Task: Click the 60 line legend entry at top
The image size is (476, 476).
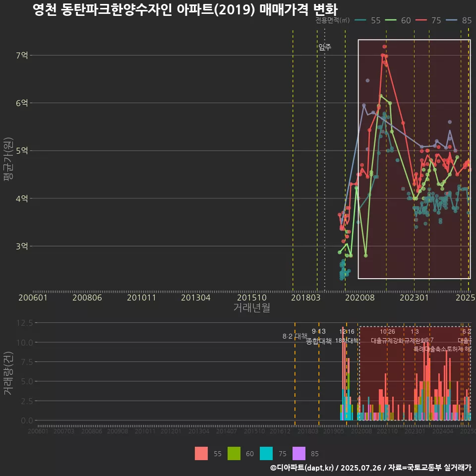Action: [398, 20]
